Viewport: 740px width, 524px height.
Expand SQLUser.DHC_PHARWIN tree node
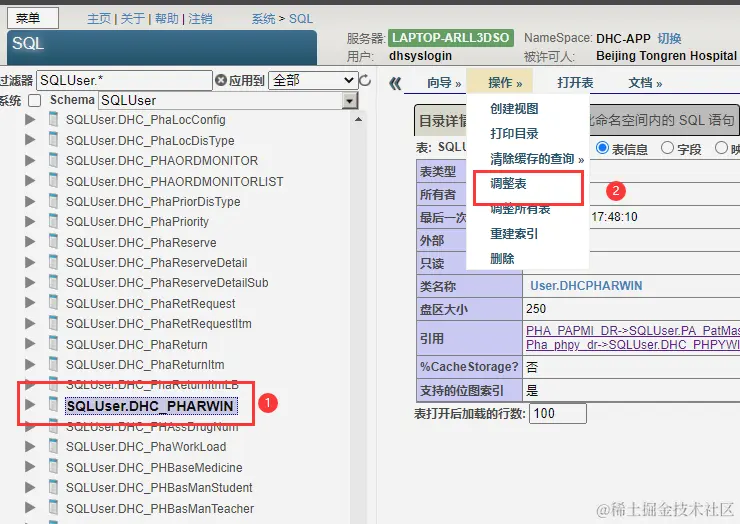tap(30, 405)
